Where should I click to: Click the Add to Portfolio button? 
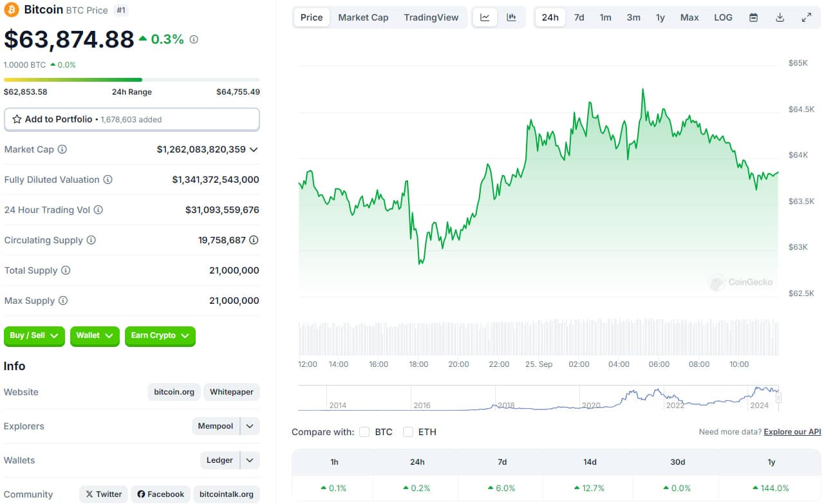point(132,119)
